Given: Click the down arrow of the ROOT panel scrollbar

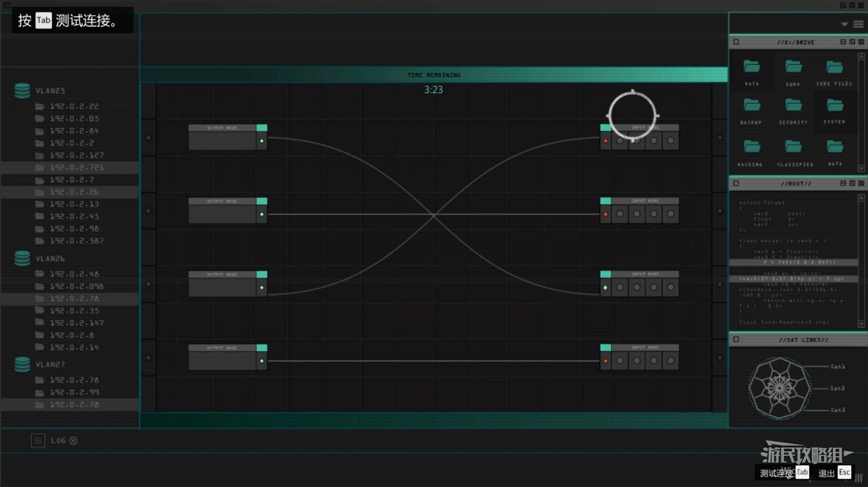Looking at the screenshot, I should click(x=861, y=324).
